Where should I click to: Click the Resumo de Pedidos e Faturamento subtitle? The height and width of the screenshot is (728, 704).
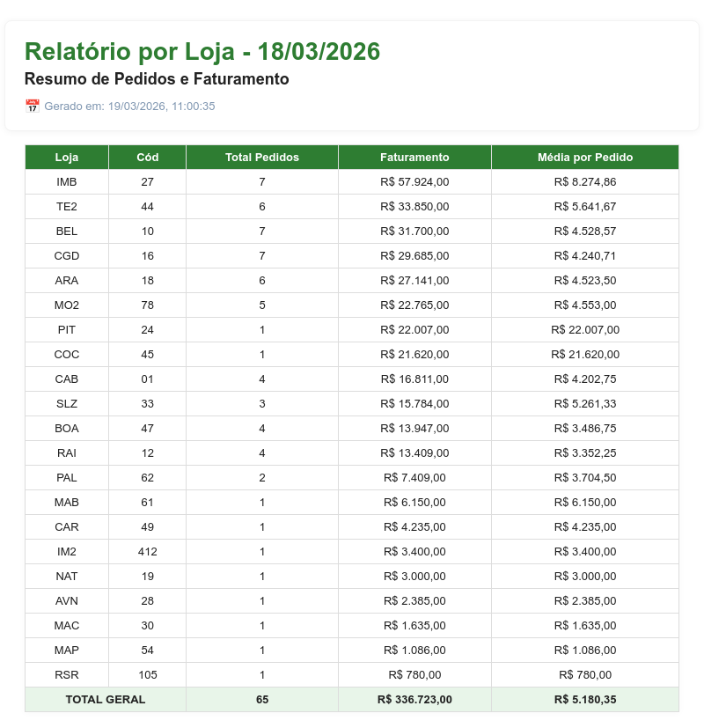157,79
